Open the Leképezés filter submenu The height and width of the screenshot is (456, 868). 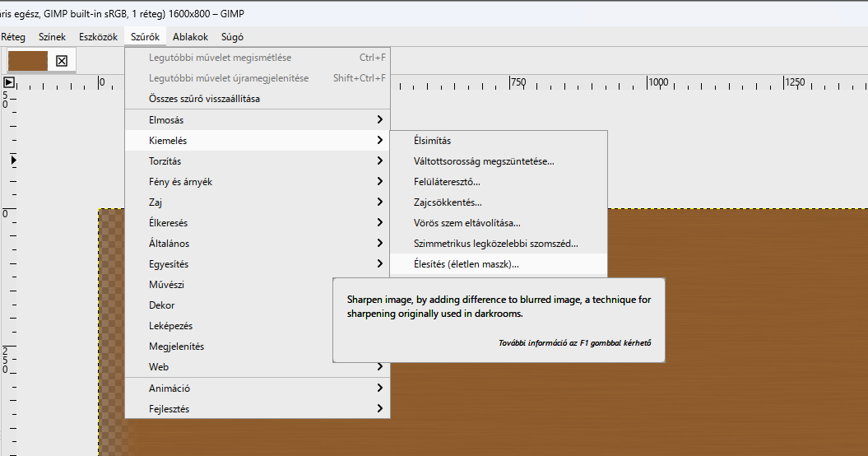point(230,325)
